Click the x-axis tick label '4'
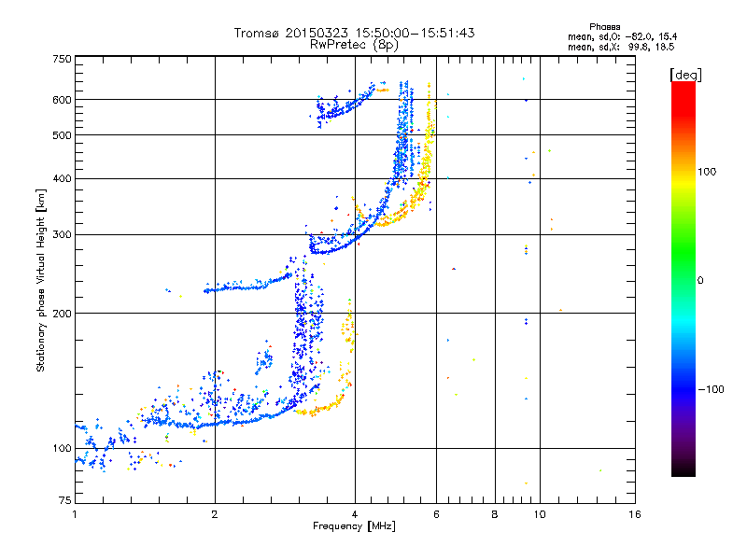Image resolution: width=747 pixels, height=560 pixels. tap(355, 514)
